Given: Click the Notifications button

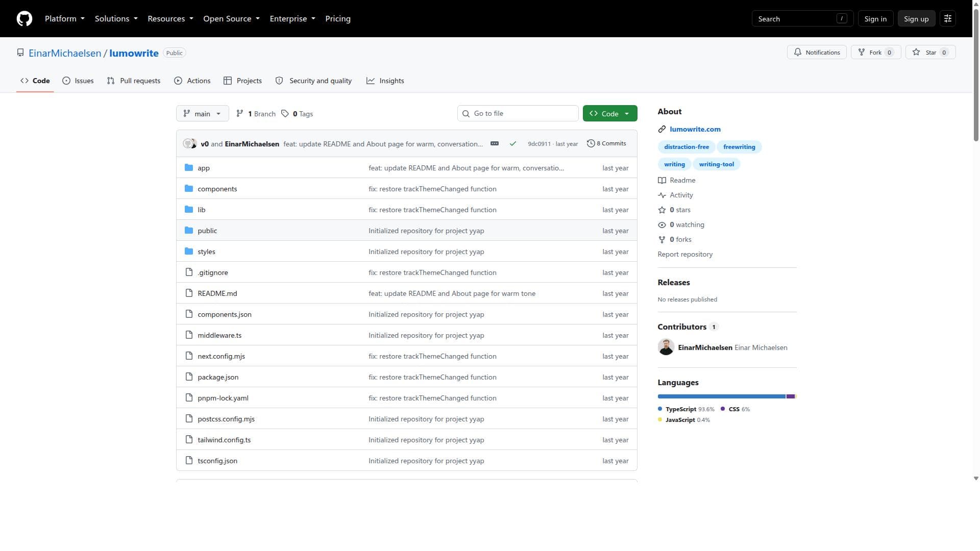Looking at the screenshot, I should (x=817, y=53).
